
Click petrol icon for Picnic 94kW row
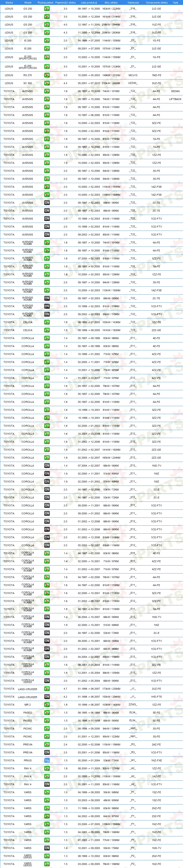tap(47, 729)
